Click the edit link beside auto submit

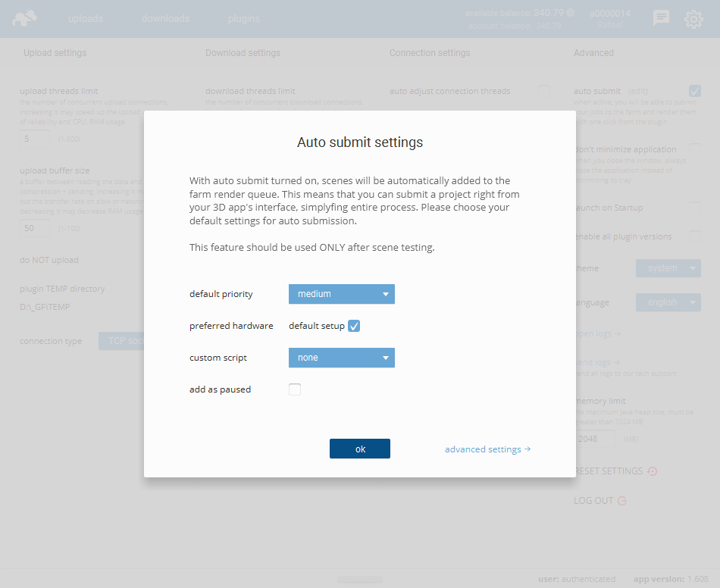tap(638, 91)
